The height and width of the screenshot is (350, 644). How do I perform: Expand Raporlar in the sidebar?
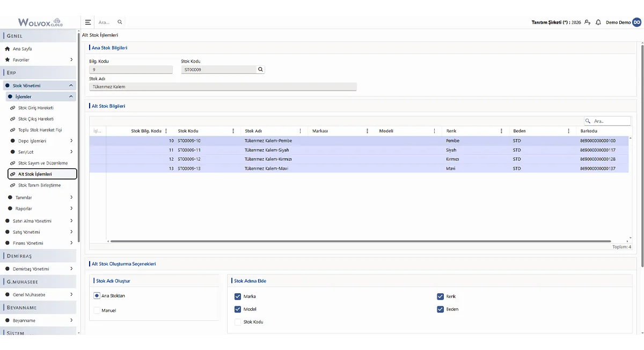click(x=71, y=208)
